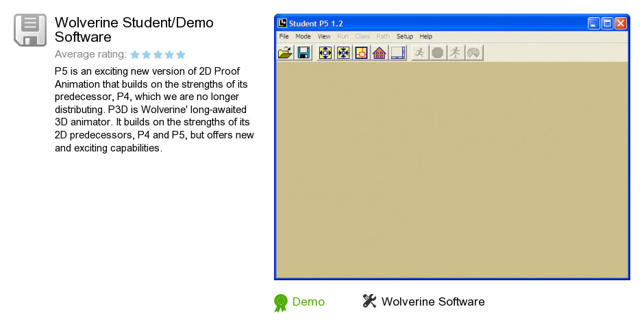This screenshot has width=644, height=333.
Task: Click the home view house icon
Action: (x=380, y=53)
